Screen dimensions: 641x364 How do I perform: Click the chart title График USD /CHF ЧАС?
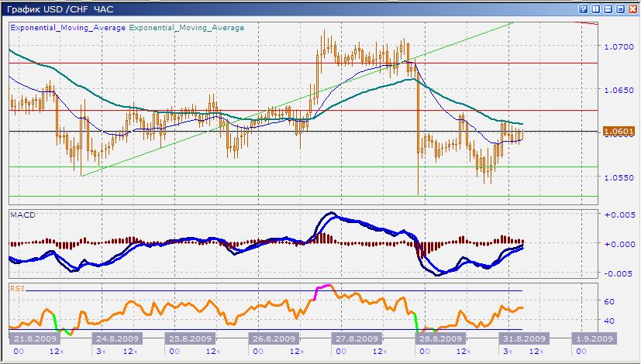coord(55,9)
